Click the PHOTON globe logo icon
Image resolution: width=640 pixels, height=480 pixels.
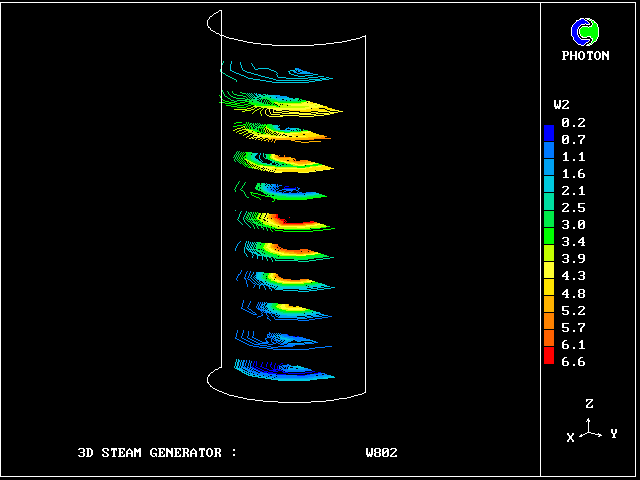pos(584,32)
